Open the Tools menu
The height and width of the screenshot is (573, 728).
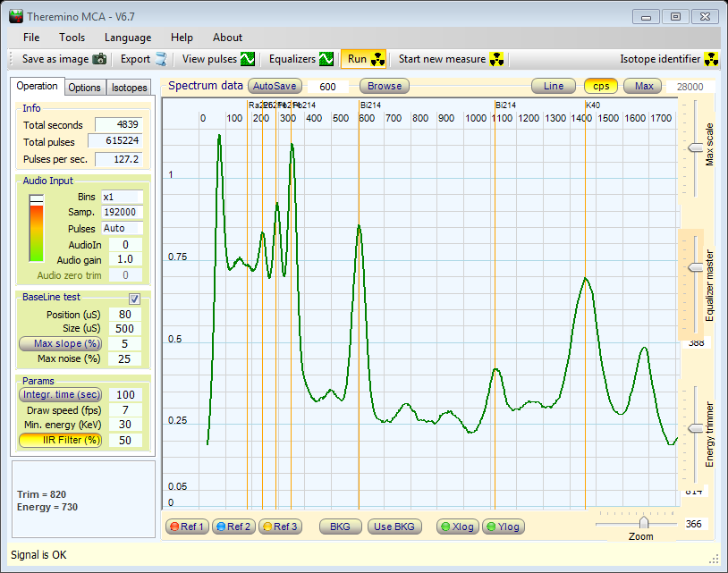point(72,38)
